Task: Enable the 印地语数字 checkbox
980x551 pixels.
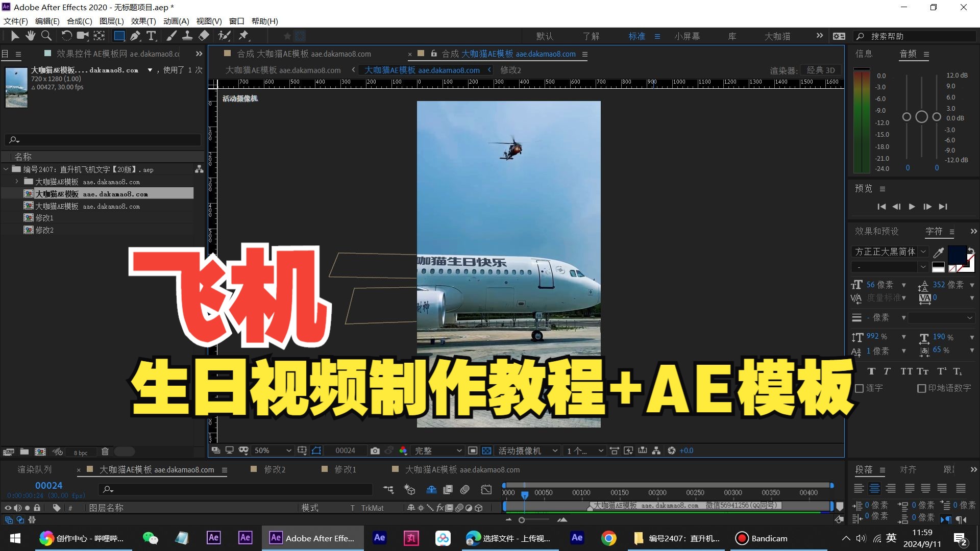Action: coord(922,388)
